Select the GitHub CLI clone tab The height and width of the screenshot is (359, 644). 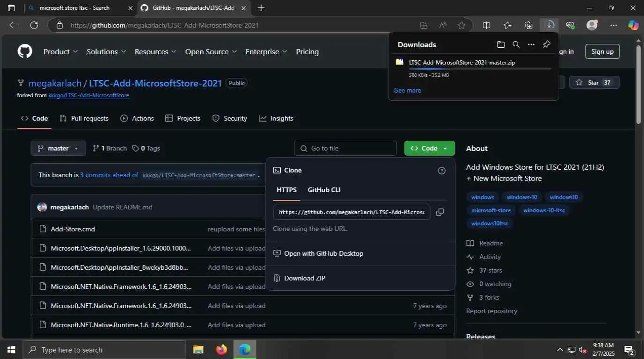click(324, 190)
